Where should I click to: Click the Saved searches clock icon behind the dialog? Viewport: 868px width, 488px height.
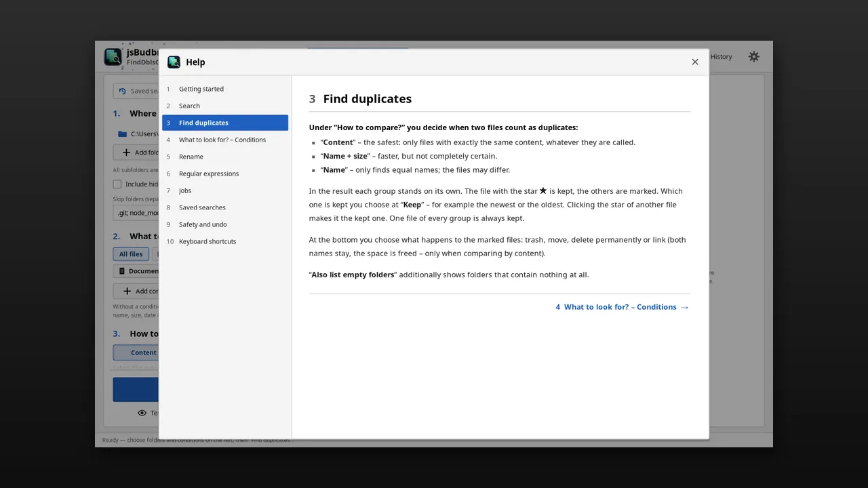[122, 91]
